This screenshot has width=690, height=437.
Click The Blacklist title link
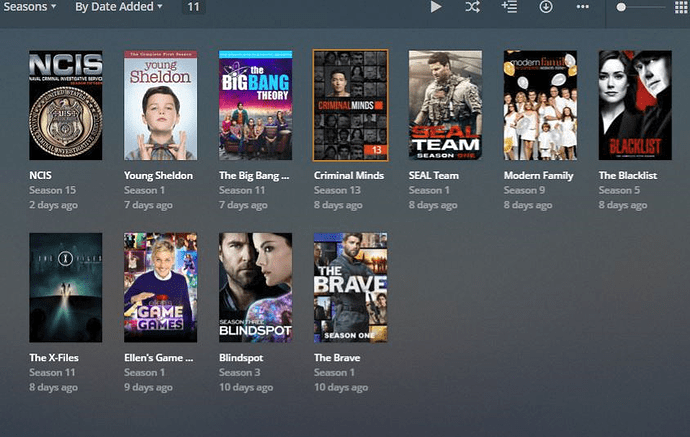click(628, 175)
